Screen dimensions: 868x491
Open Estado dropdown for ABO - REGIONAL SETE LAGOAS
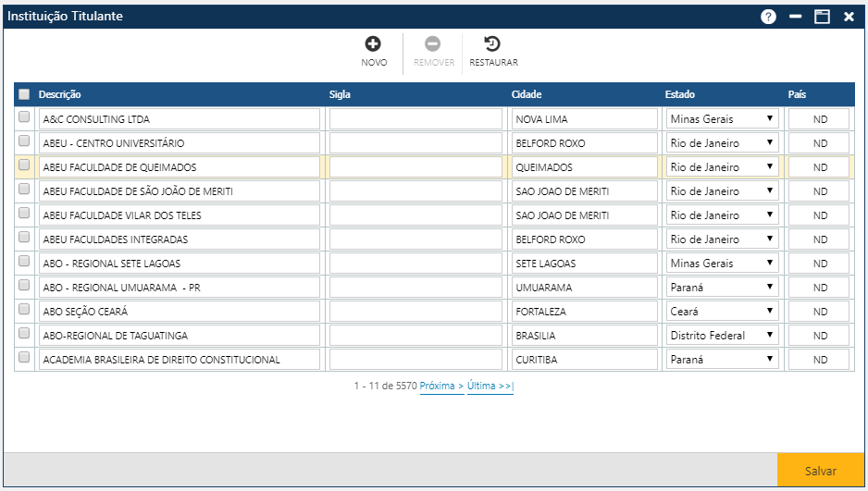click(722, 264)
